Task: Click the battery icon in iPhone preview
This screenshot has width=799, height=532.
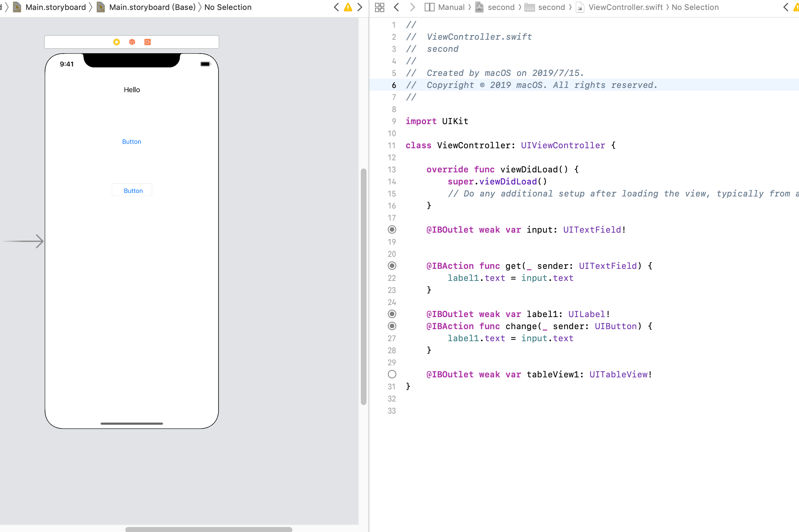Action: coord(205,64)
